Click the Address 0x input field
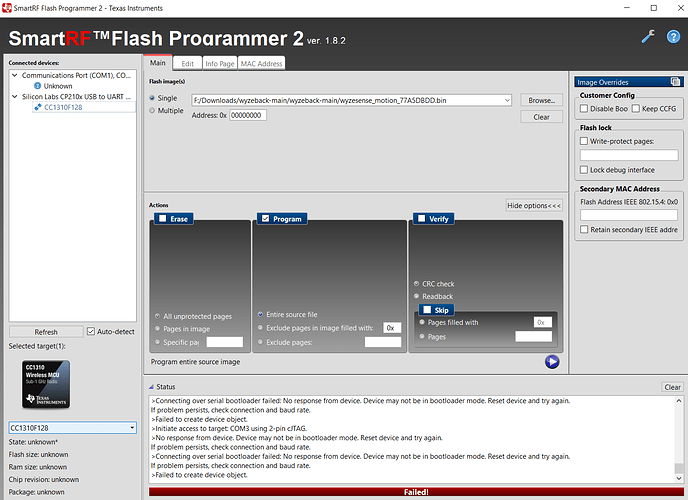Viewport: 688px width, 500px height. point(248,115)
